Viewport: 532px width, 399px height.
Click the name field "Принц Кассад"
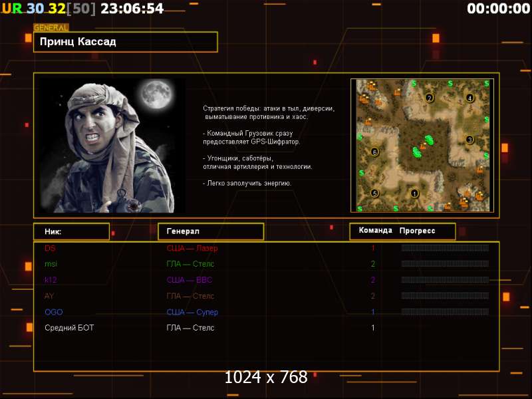pyautogui.click(x=126, y=42)
